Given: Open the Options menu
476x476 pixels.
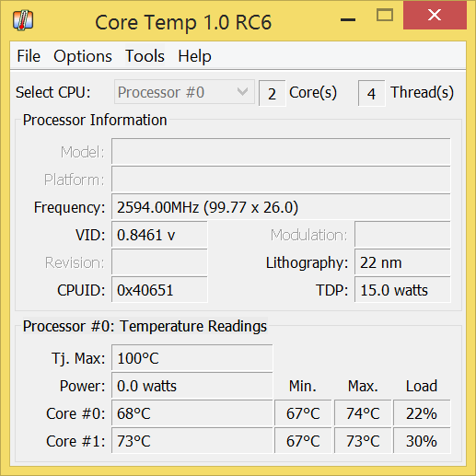Looking at the screenshot, I should [x=83, y=56].
